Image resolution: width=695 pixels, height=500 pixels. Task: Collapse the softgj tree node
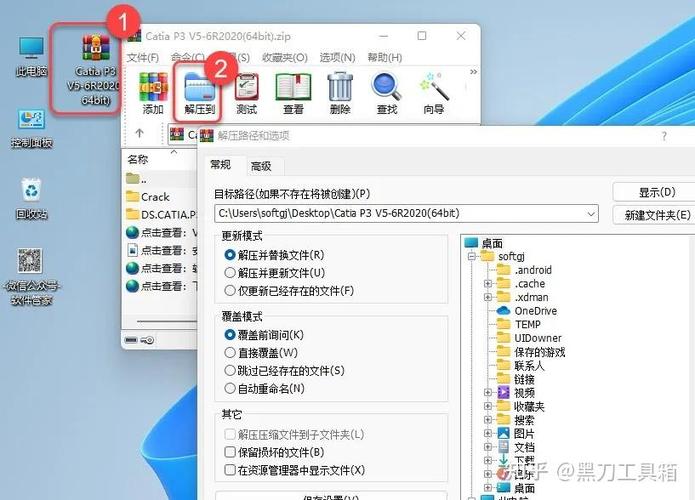[472, 256]
